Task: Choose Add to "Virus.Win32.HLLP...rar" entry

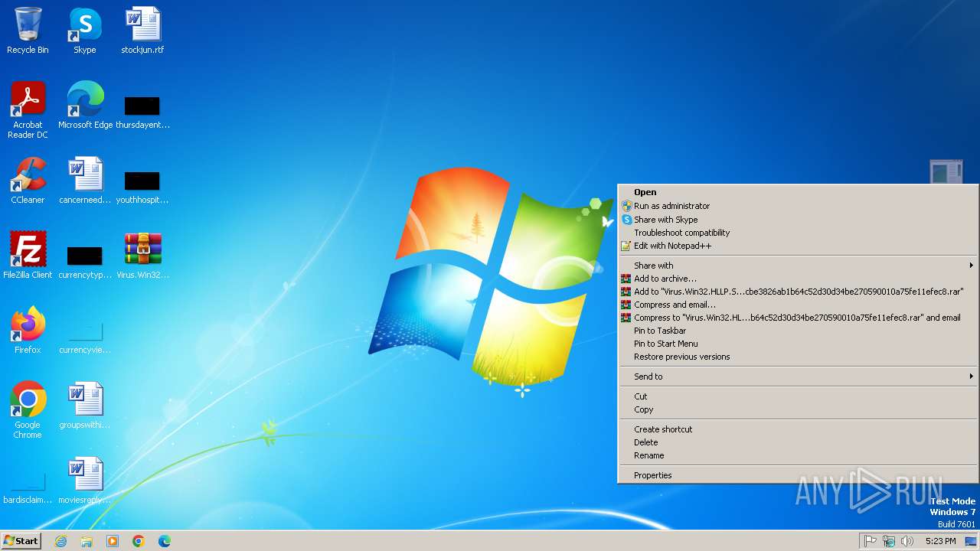Action: coord(798,292)
